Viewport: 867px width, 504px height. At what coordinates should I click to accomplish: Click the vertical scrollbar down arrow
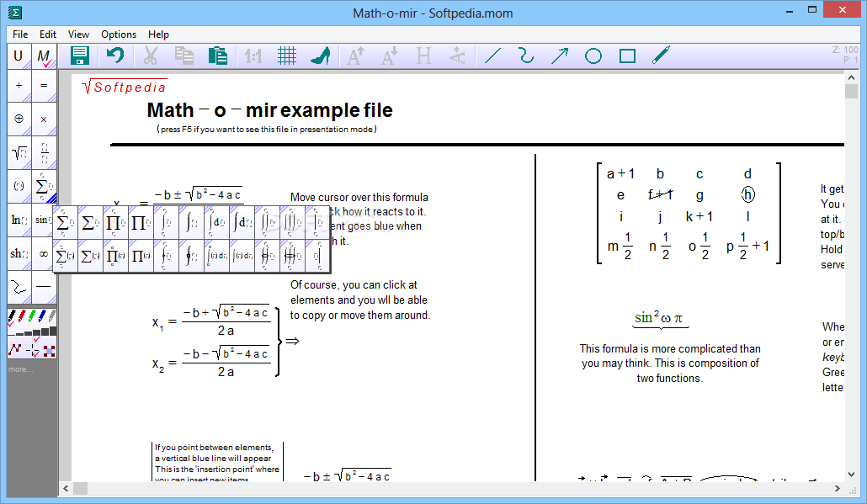click(851, 475)
